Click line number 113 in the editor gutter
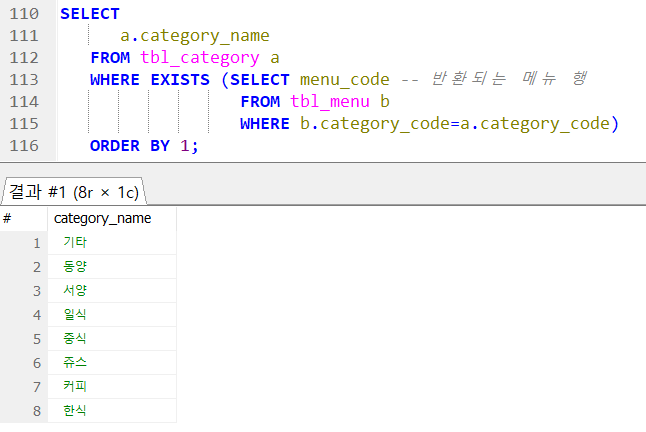 click(x=24, y=79)
